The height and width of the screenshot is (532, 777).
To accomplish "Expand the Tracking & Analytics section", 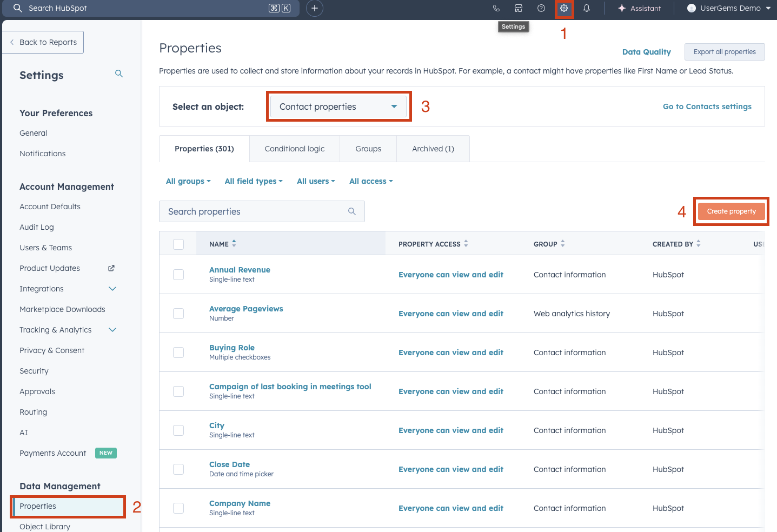I will click(112, 330).
